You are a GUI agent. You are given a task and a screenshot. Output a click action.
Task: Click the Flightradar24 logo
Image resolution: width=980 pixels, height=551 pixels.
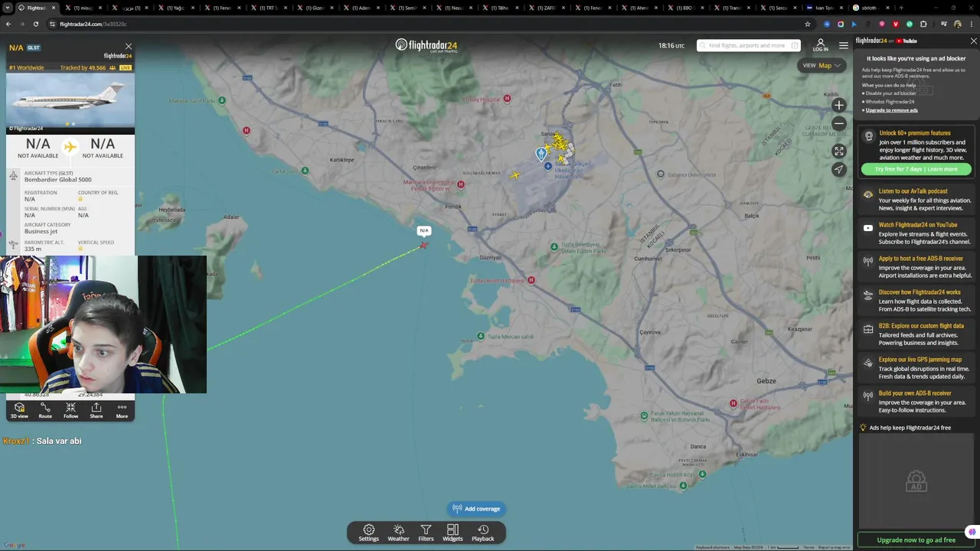tap(426, 45)
